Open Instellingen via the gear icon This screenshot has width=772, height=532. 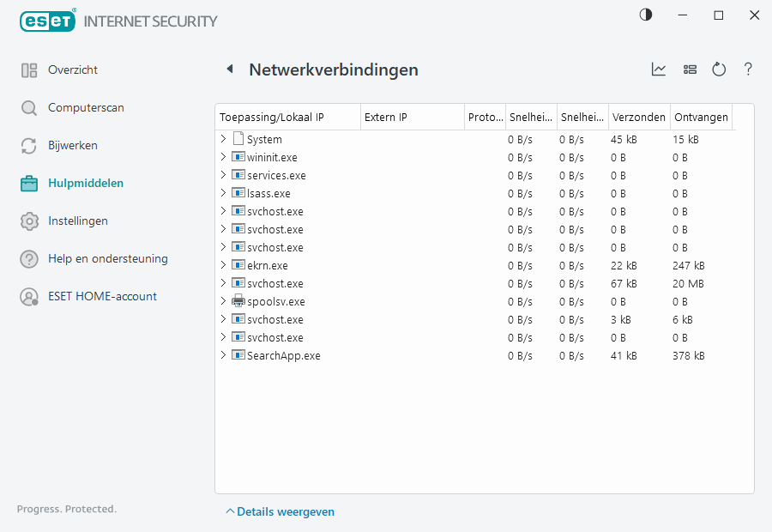pos(29,221)
